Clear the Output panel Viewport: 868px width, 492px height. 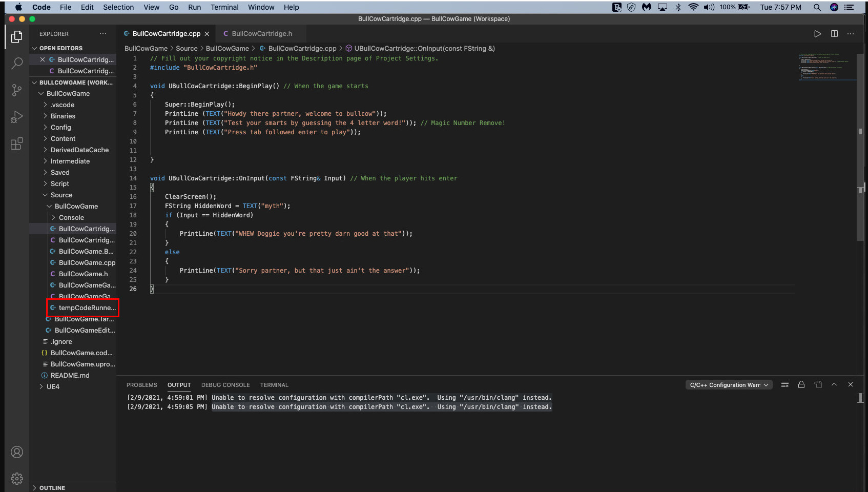point(784,384)
